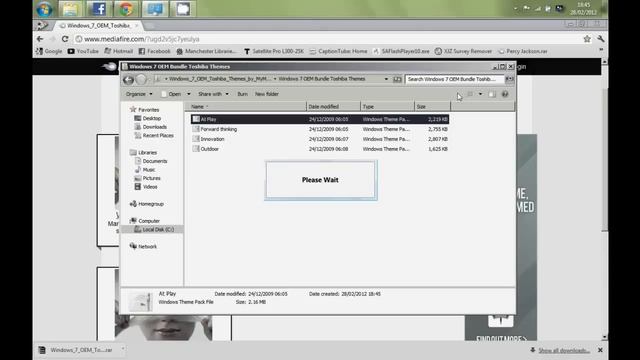Refresh the Explorer folder view

(397, 79)
